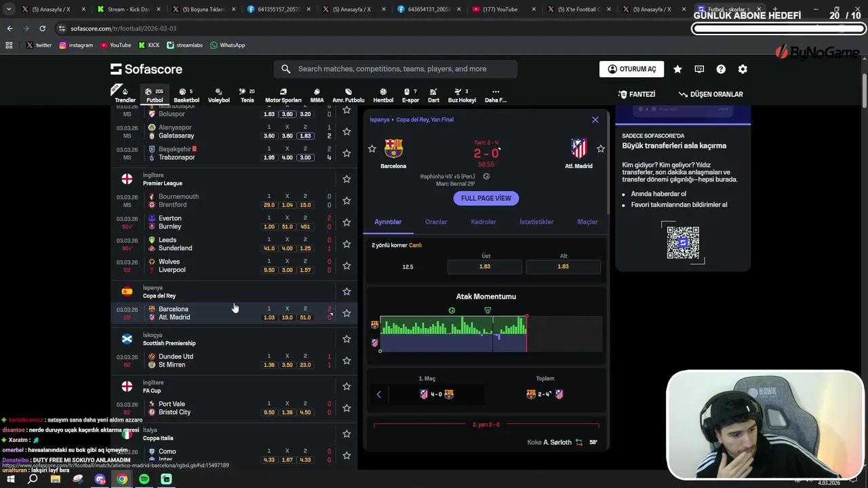
Task: Open Sofascore settings gear icon
Action: [x=743, y=69]
